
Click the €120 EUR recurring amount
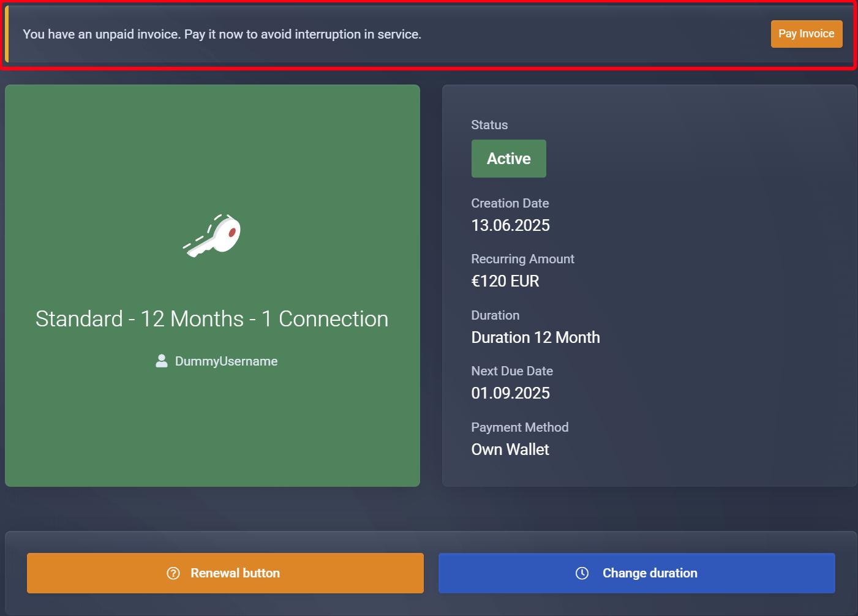[x=505, y=281]
